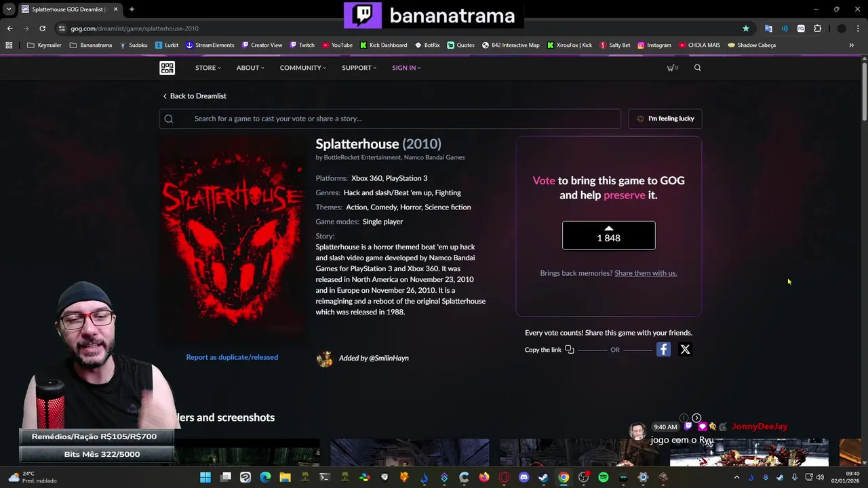Open Spotify from the taskbar

[x=603, y=477]
